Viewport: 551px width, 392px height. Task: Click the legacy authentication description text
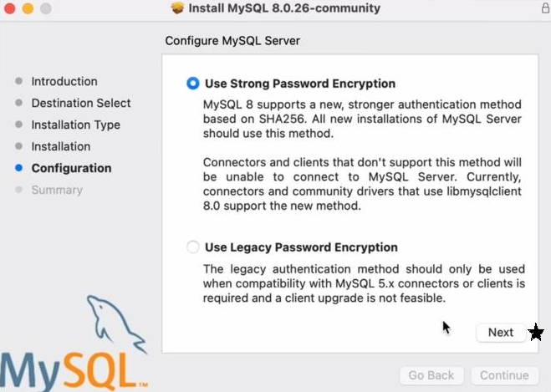coord(365,283)
